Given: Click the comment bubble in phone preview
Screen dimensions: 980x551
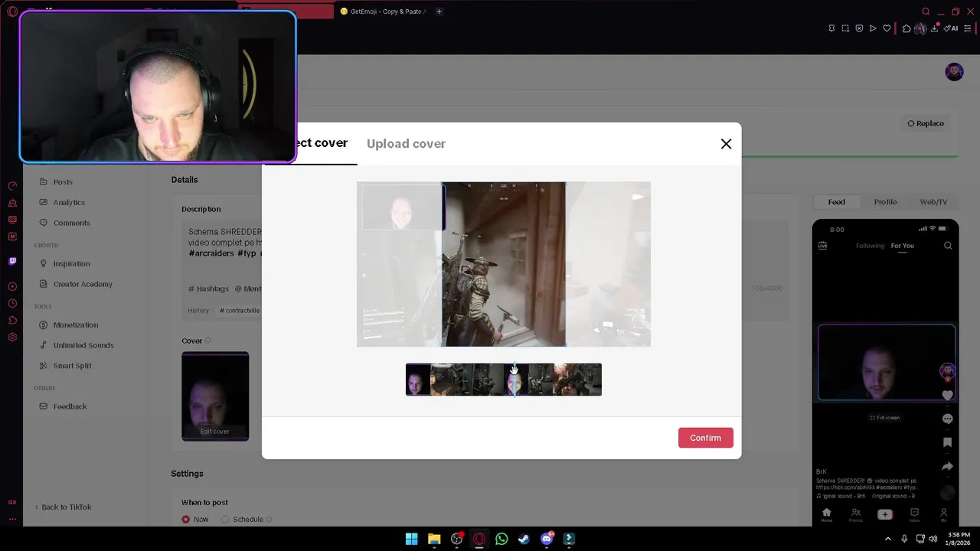Looking at the screenshot, I should pos(948,419).
